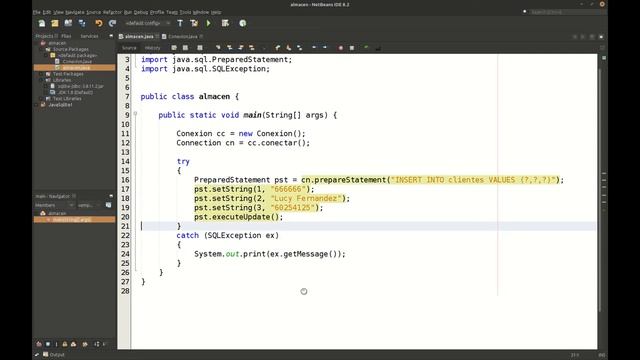Minimize the Navigator panel

[x=111, y=196]
